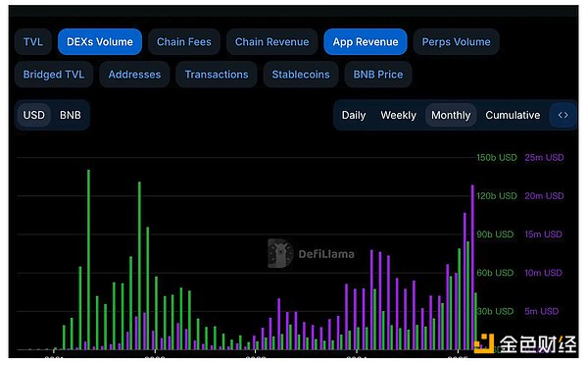The image size is (588, 365).
Task: Enable the Chain Fees metric
Action: point(184,41)
